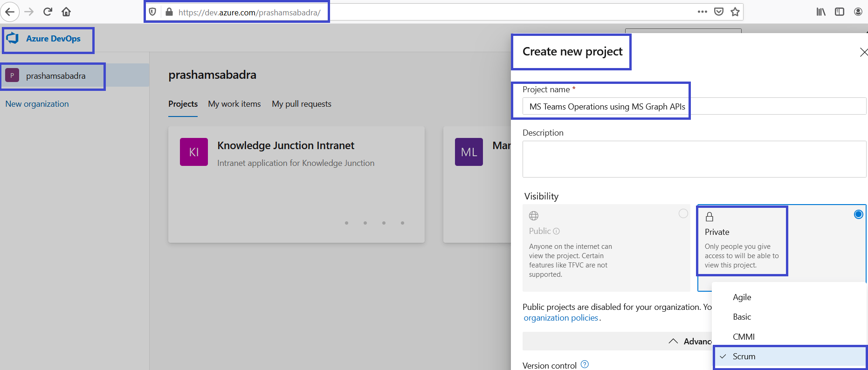Open the ML project tile icon
The height and width of the screenshot is (370, 868).
[469, 152]
